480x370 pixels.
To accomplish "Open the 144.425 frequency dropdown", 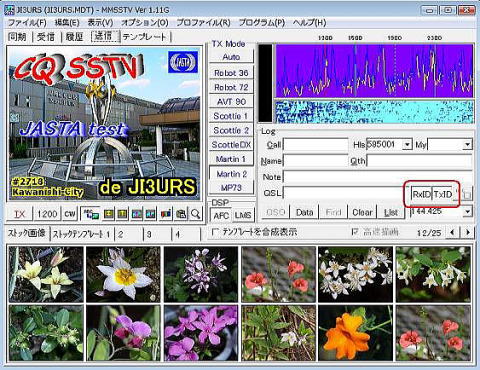I will click(468, 211).
